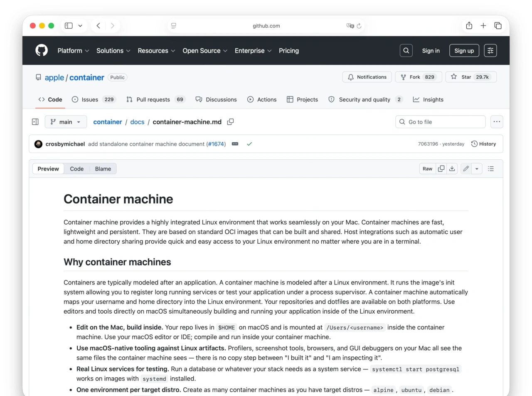This screenshot has height=396, width=532.
Task: Edit this file with the pencil icon
Action: [x=466, y=168]
